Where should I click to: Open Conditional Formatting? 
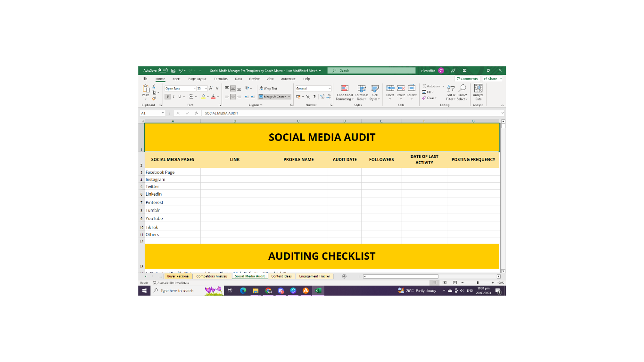[x=345, y=92]
